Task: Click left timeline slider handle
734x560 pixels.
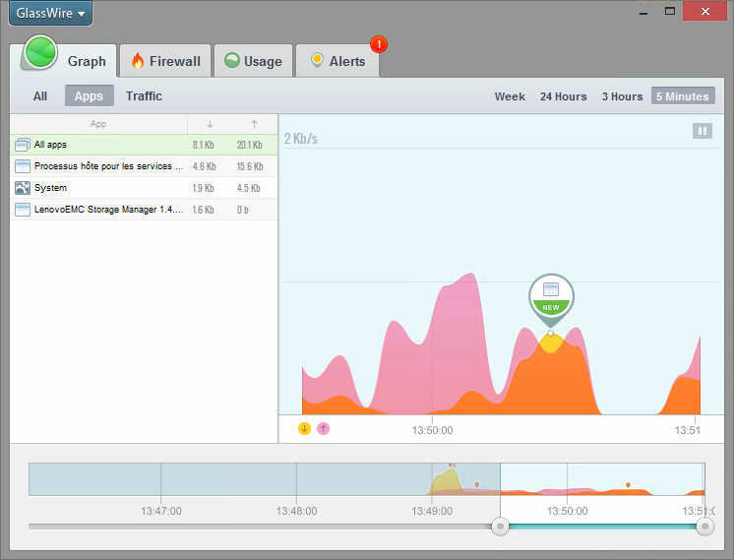Action: (500, 527)
